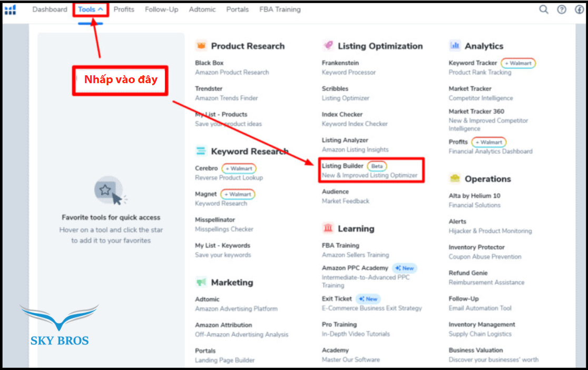
Task: Open FBA Training under Learning
Action: coord(340,245)
